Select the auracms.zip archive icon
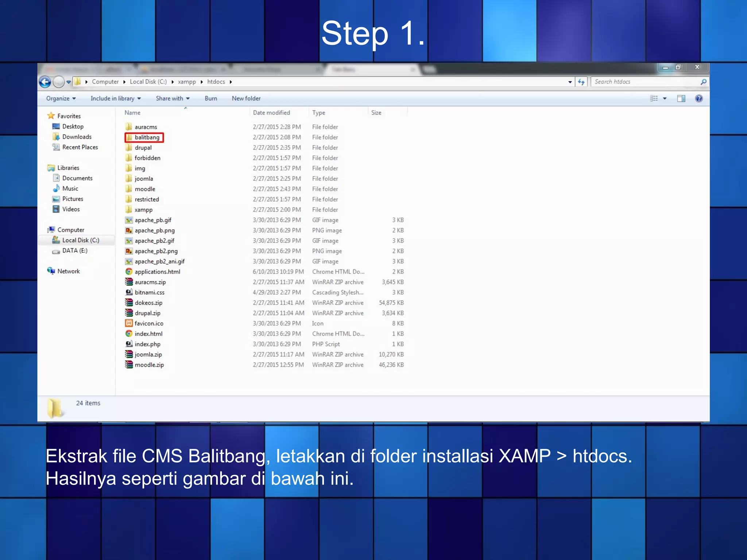The height and width of the screenshot is (560, 747). (129, 282)
